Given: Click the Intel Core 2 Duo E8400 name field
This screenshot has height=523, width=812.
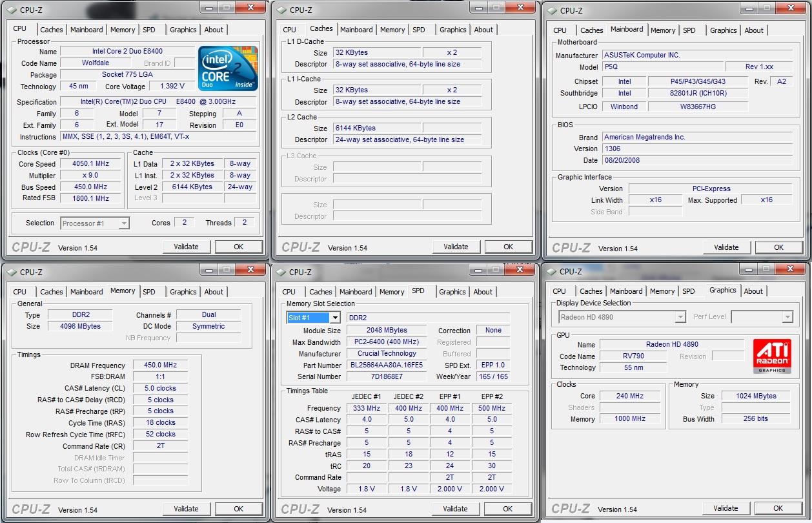Looking at the screenshot, I should tap(127, 52).
